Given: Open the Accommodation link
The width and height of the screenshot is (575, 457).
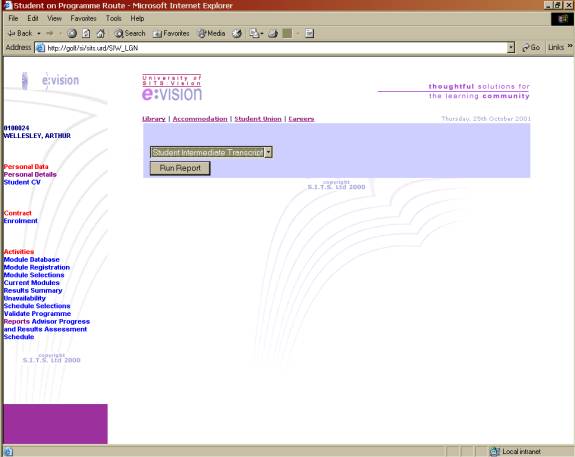Looking at the screenshot, I should coord(200,119).
